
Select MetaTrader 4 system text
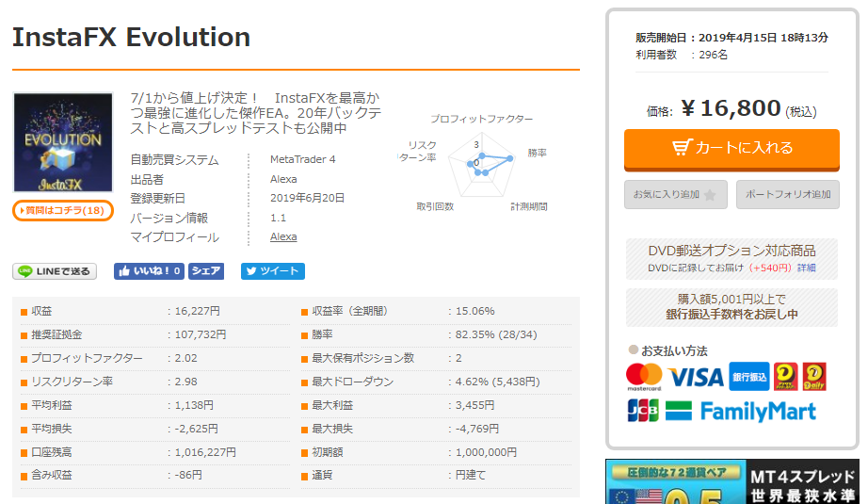pyautogui.click(x=303, y=159)
